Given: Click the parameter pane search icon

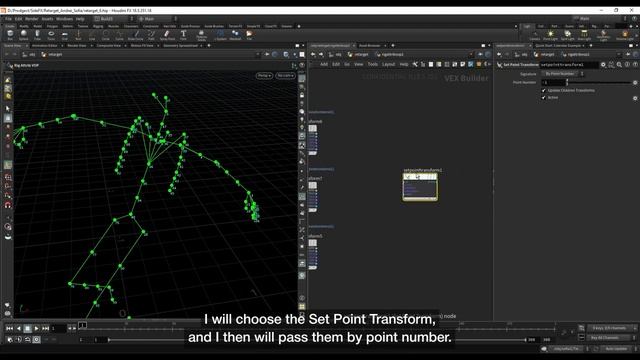Looking at the screenshot, I should click(619, 64).
